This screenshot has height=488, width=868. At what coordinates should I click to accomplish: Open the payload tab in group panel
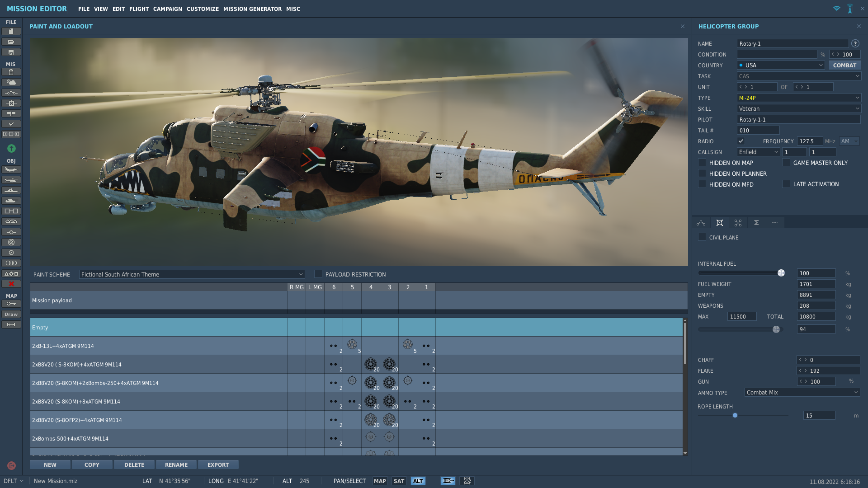pos(719,223)
